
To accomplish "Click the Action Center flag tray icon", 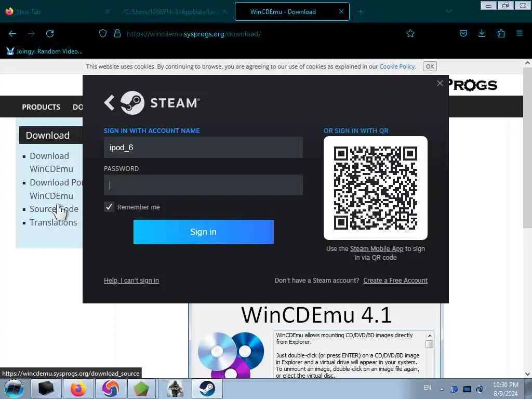I will point(454,389).
